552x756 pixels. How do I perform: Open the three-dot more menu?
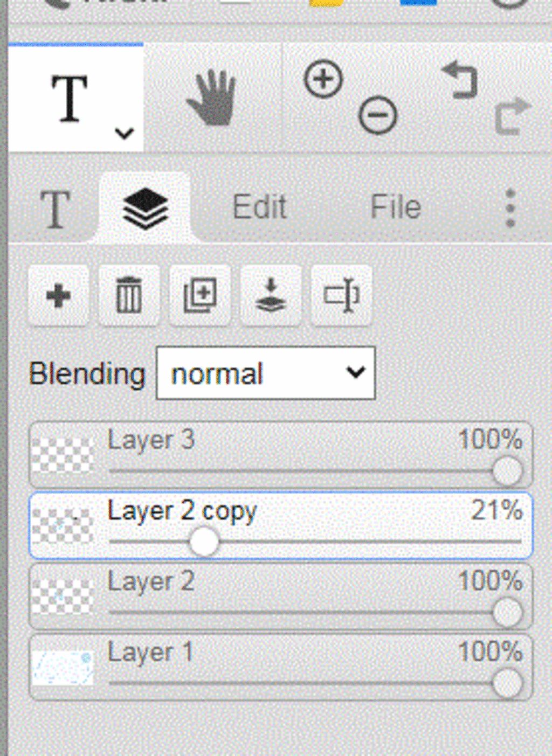pyautogui.click(x=510, y=208)
